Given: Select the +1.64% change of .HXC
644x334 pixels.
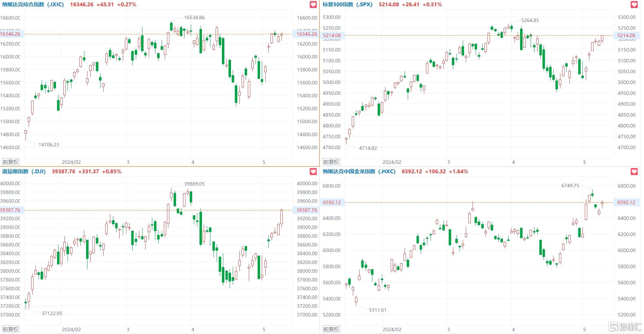Looking at the screenshot, I should (458, 172).
